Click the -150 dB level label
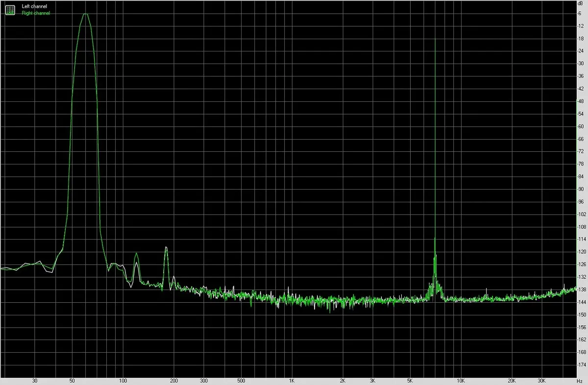The height and width of the screenshot is (385, 588). coord(581,314)
